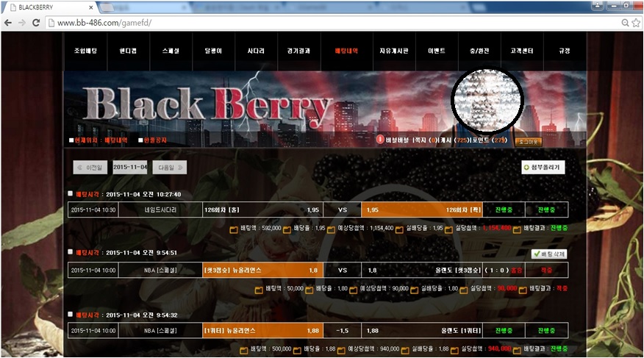Click the 올랜도 [1쿼터] cell

tap(422, 331)
